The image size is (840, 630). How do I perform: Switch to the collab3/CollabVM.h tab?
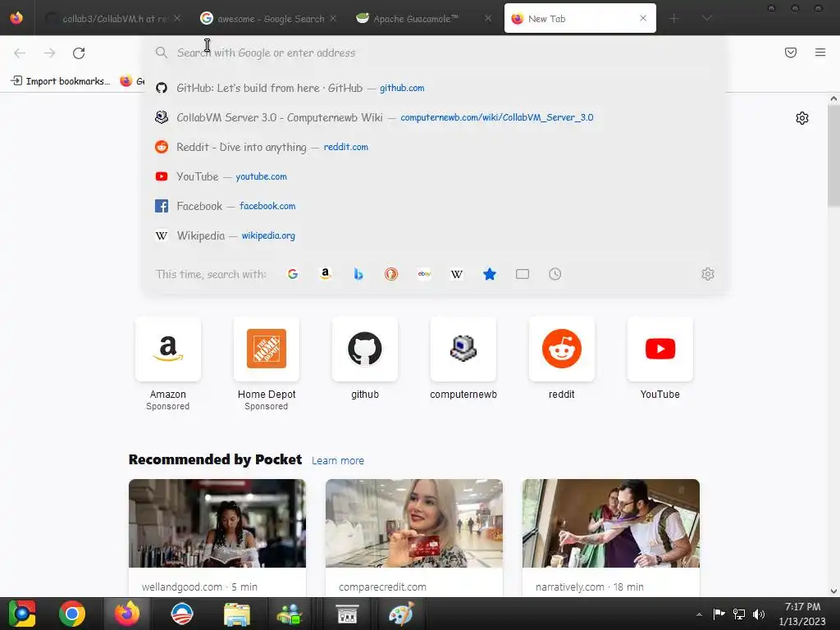click(113, 19)
